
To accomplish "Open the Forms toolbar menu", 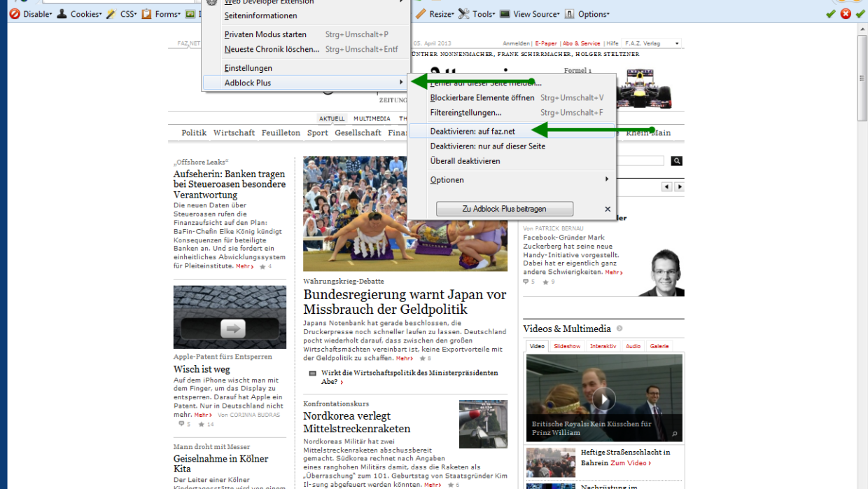I will point(161,14).
